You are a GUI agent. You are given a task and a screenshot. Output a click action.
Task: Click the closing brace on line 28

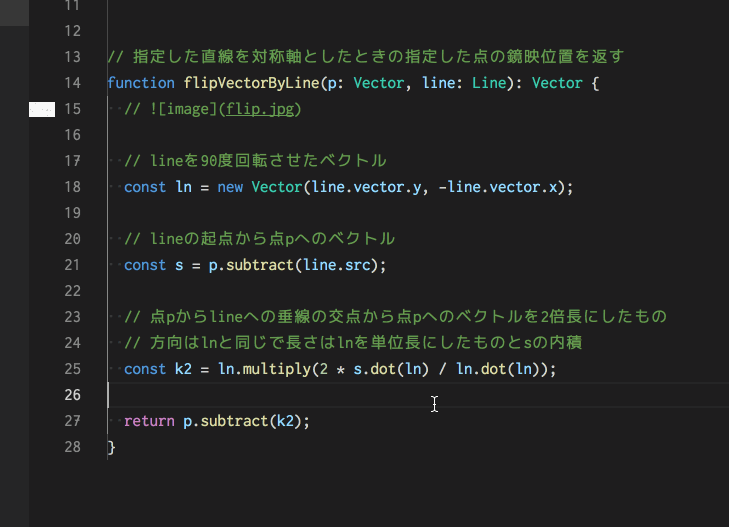pos(112,447)
